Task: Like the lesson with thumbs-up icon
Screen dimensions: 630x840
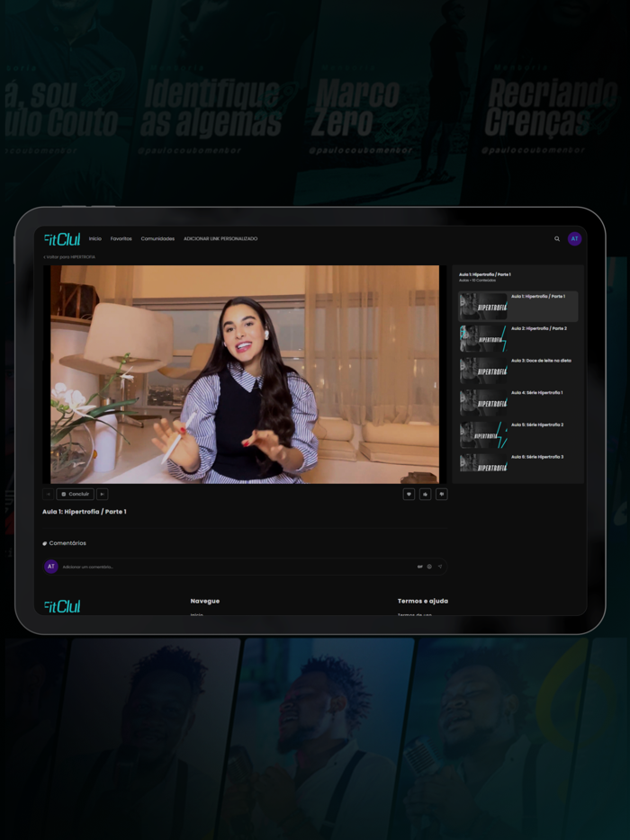Action: pyautogui.click(x=425, y=494)
